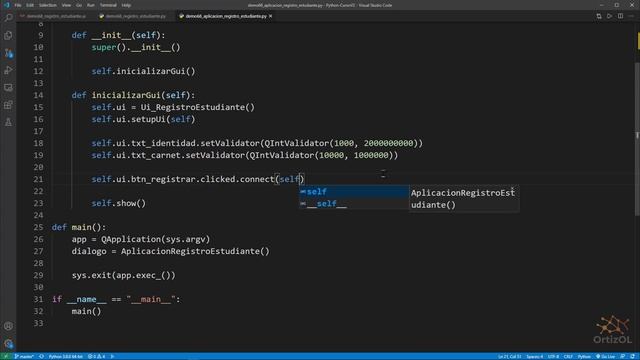Close the suggestion details pane
Image resolution: width=640 pixels, height=360 pixels.
[512, 189]
